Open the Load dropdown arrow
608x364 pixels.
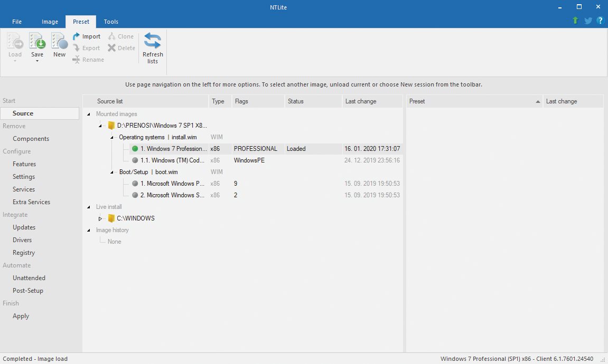[x=15, y=61]
